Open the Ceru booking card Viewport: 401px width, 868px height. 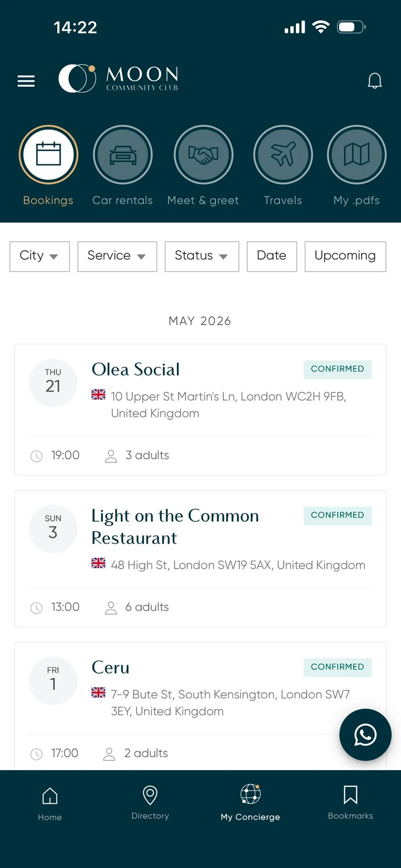pyautogui.click(x=200, y=706)
